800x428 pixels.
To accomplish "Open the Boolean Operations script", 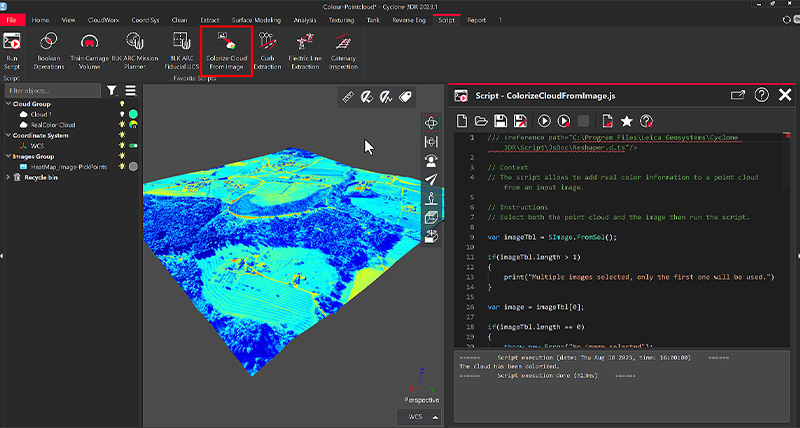I will (49, 51).
